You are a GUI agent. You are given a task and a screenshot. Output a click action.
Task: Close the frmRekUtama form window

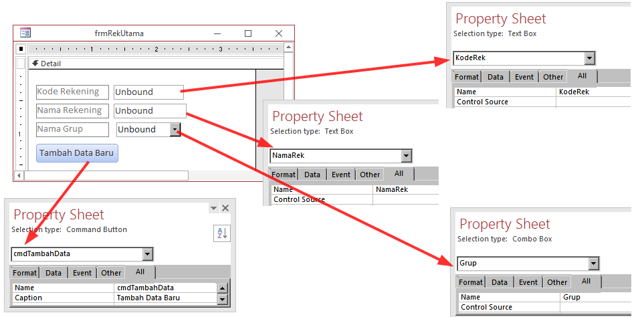(279, 33)
